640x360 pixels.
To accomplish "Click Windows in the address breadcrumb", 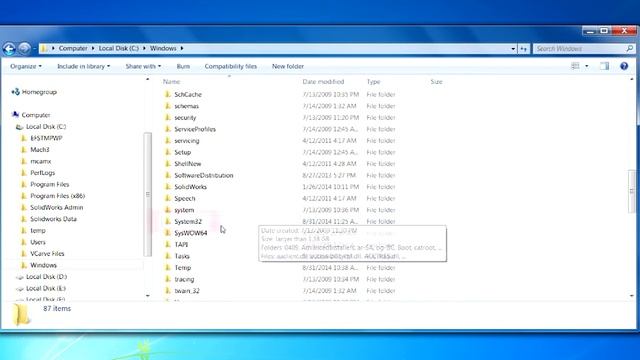I will point(163,48).
